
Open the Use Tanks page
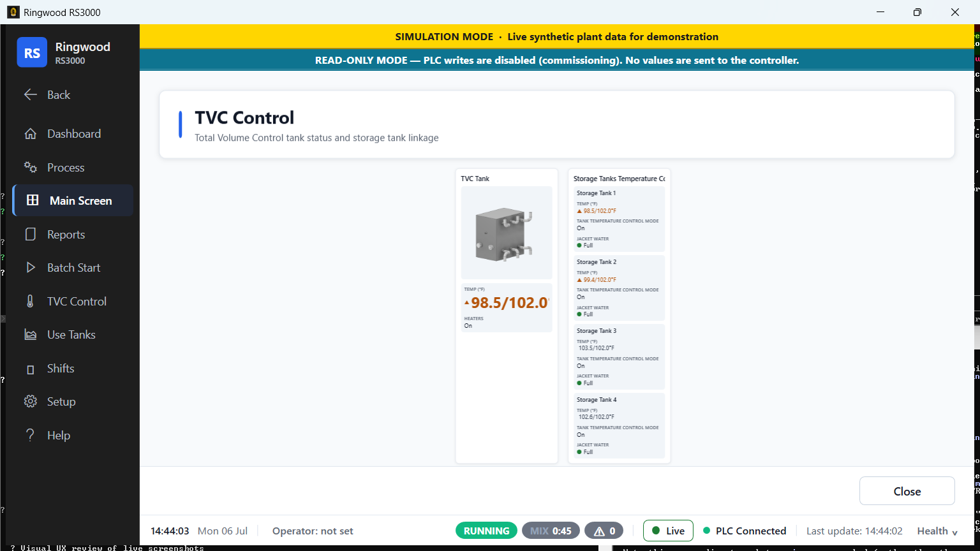click(x=73, y=335)
